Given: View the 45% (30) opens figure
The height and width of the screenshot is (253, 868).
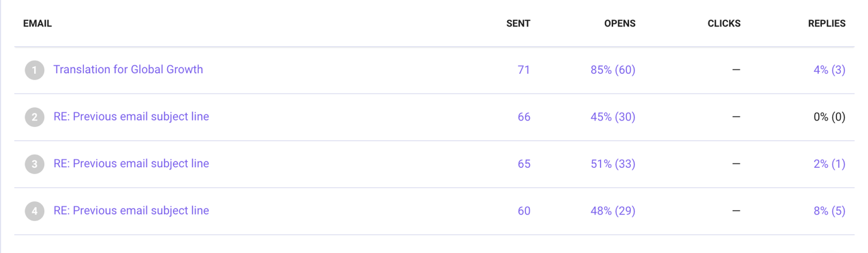Looking at the screenshot, I should tap(613, 117).
